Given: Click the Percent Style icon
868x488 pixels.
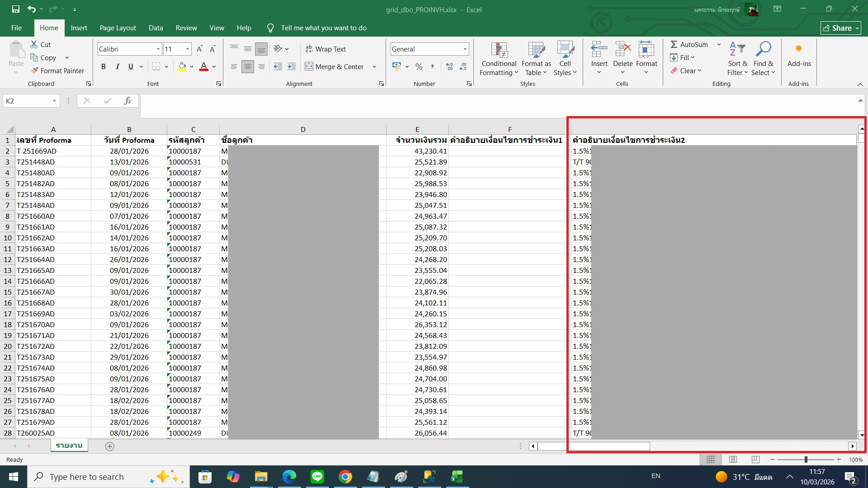Looking at the screenshot, I should pos(419,66).
